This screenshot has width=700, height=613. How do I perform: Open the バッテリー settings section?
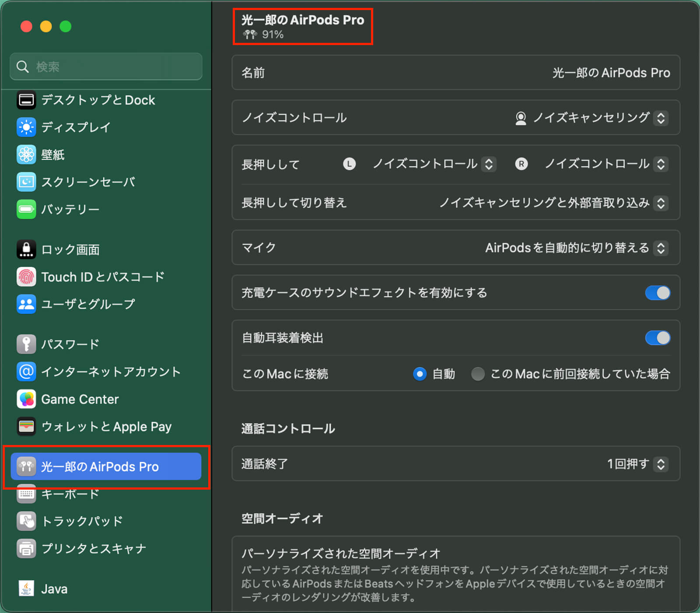[70, 209]
